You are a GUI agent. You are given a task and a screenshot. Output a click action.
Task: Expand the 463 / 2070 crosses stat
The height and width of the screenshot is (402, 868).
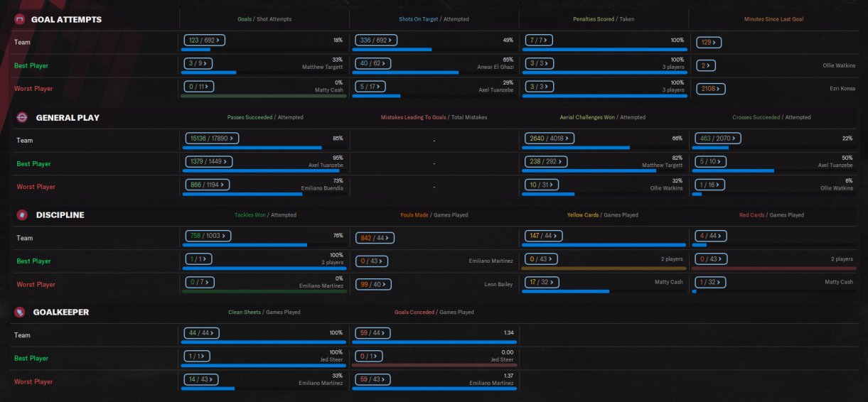[718, 138]
